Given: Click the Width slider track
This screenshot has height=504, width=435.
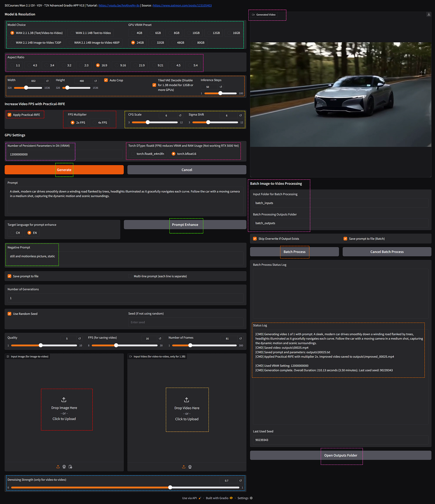Looking at the screenshot, I should (28, 88).
